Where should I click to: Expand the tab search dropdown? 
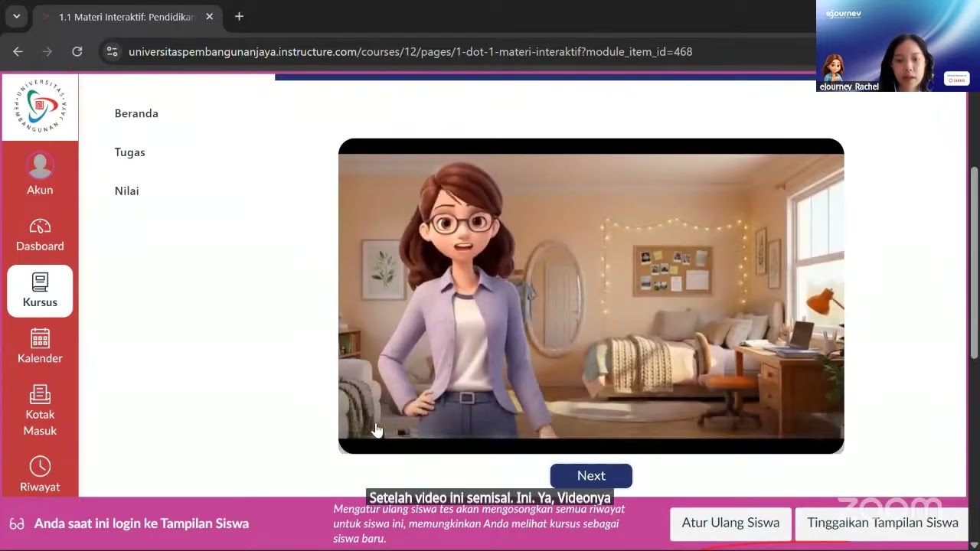pos(16,16)
